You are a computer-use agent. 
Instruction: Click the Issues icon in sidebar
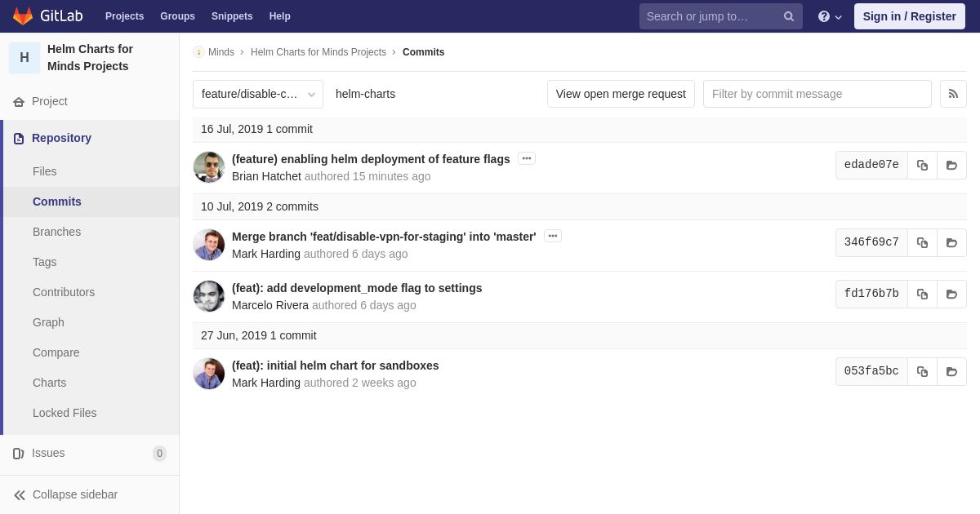click(19, 453)
